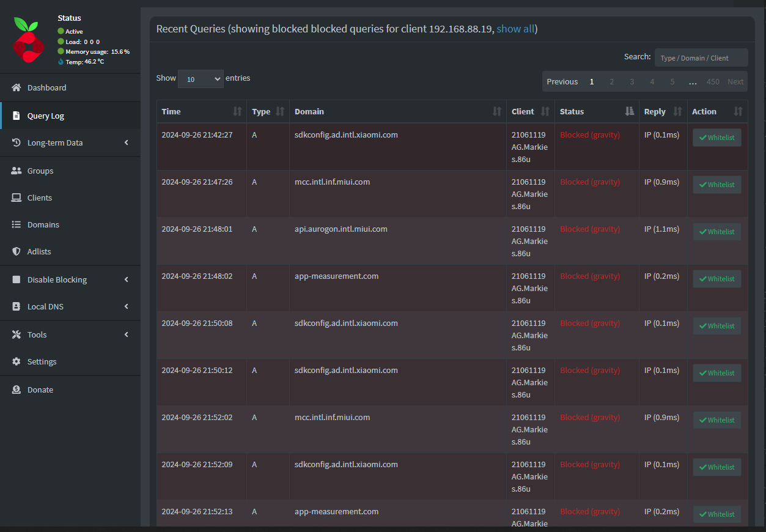Click the green Load status dot
The image size is (766, 532).
coord(61,42)
